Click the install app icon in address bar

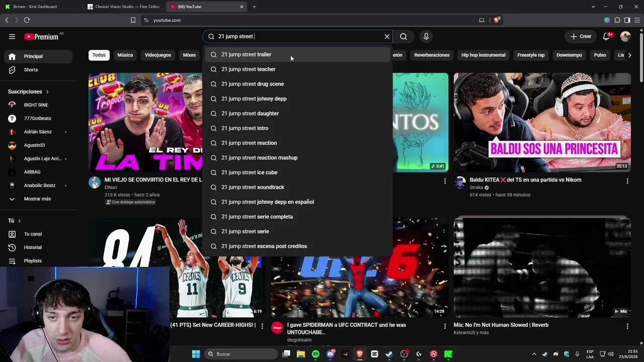(x=481, y=20)
